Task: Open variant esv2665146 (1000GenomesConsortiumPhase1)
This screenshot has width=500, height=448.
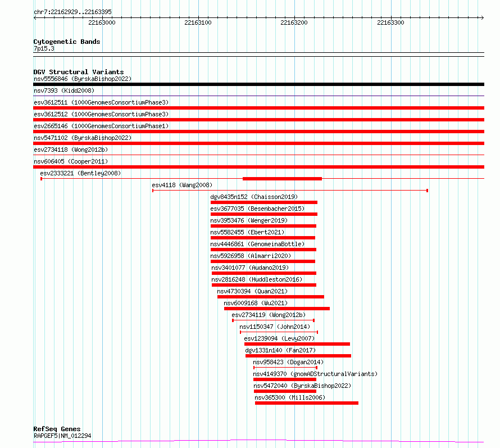Action: pos(101,126)
